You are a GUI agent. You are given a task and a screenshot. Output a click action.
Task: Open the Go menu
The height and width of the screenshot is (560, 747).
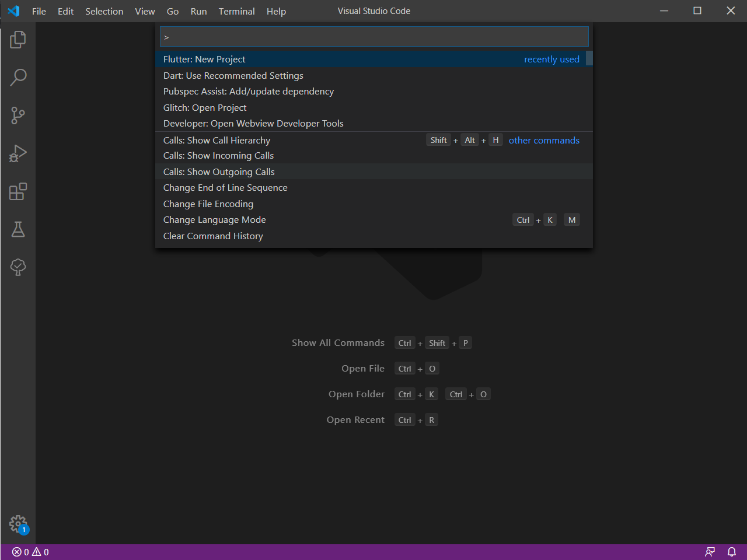[172, 11]
